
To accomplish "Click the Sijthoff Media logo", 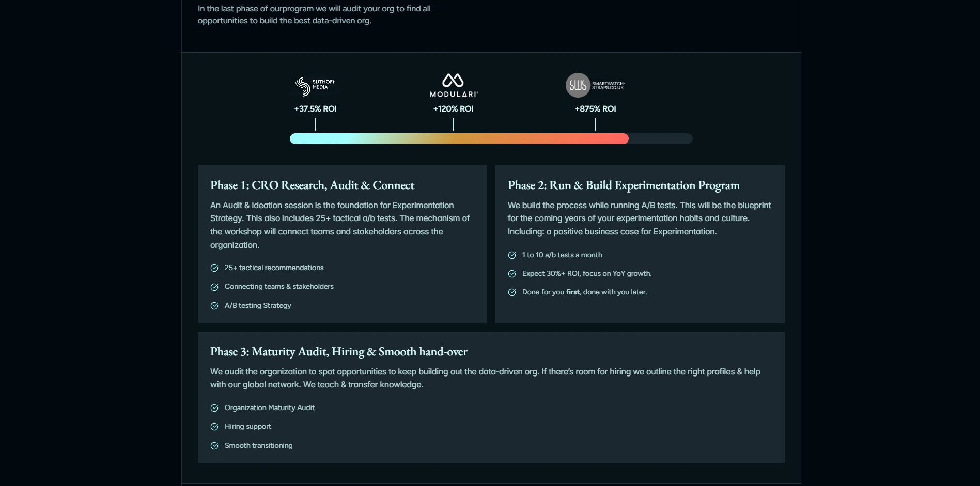I will click(x=315, y=86).
